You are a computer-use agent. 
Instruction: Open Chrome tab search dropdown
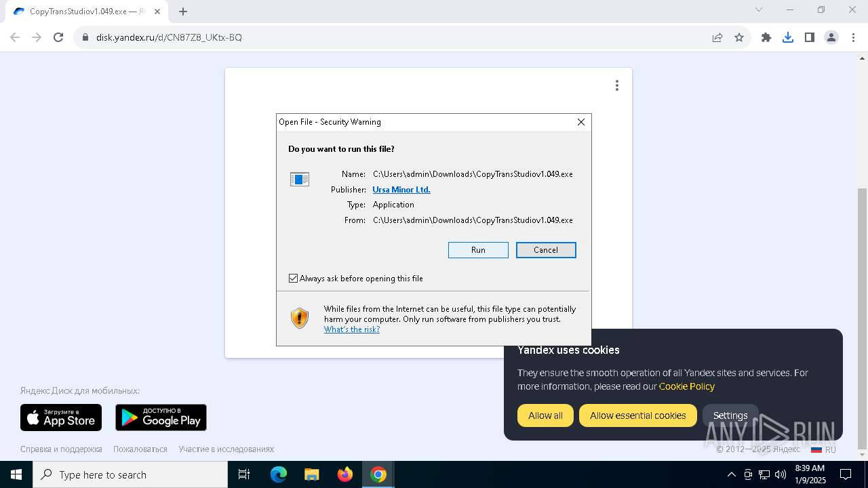point(759,9)
